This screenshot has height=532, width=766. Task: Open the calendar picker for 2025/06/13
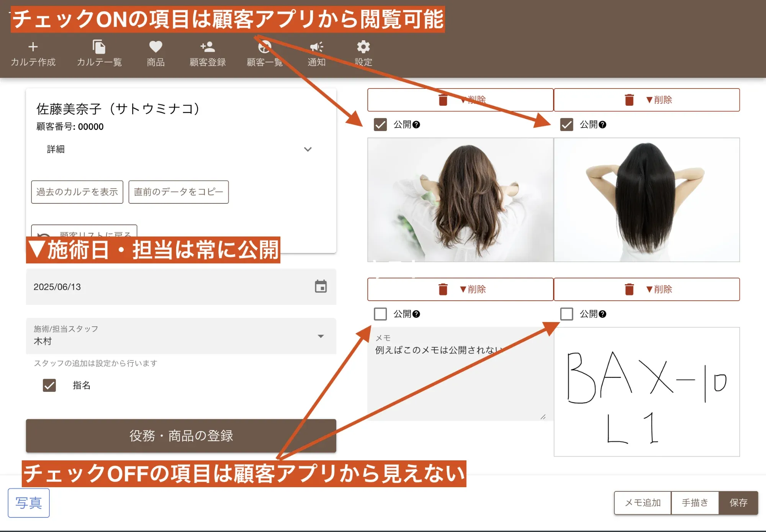point(322,286)
